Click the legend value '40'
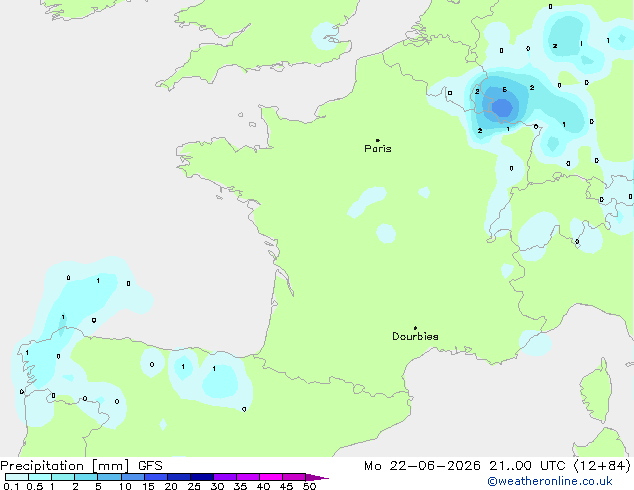Screen dimensions: 634x490 pos(263,486)
